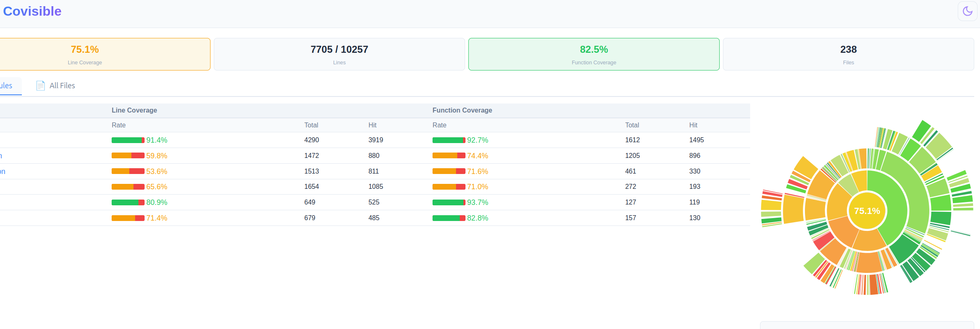
Task: Select the row with 82.8% function coverage
Action: point(375,218)
